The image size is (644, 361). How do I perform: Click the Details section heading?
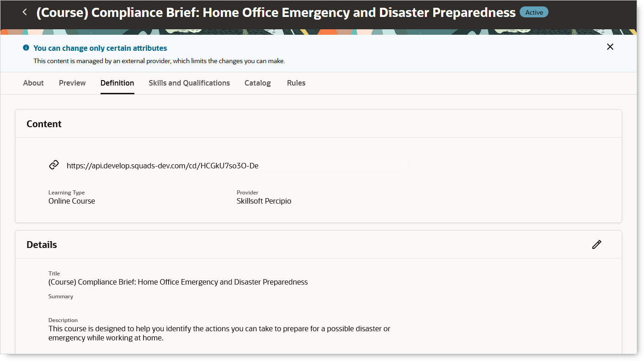pyautogui.click(x=42, y=245)
